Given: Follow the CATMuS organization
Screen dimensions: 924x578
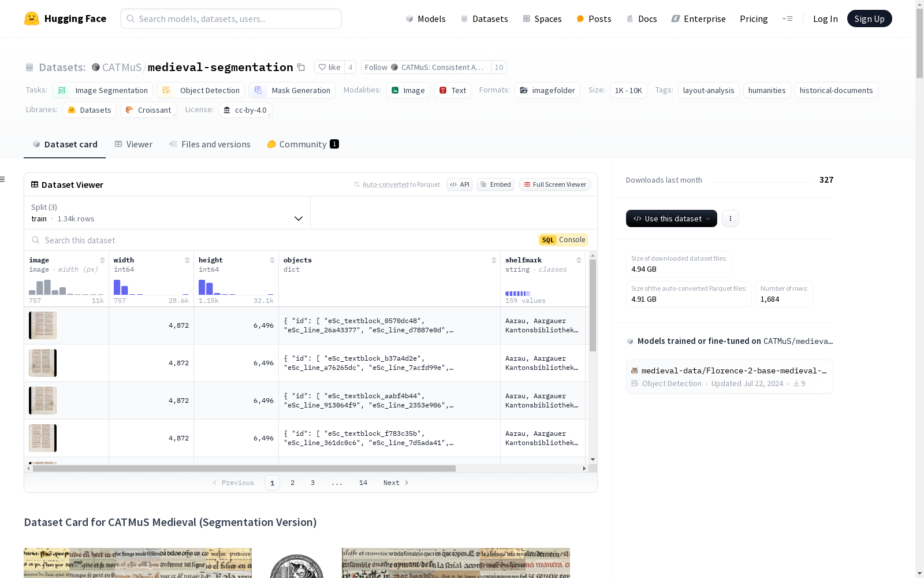Looking at the screenshot, I should coord(426,67).
